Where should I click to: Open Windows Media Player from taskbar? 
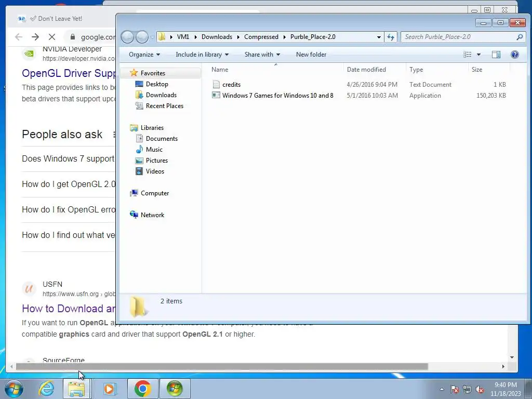tap(109, 389)
